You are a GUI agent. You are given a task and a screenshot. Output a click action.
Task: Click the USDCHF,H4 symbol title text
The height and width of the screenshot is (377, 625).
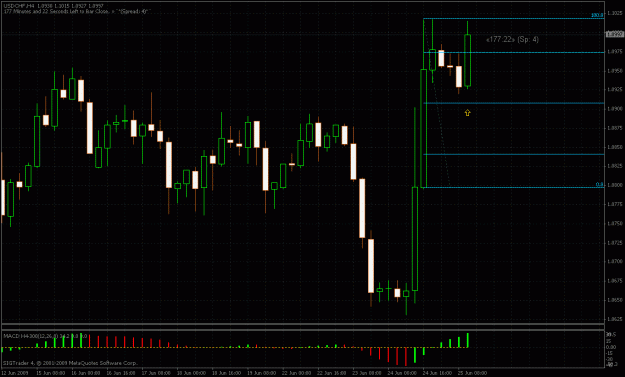18,6
